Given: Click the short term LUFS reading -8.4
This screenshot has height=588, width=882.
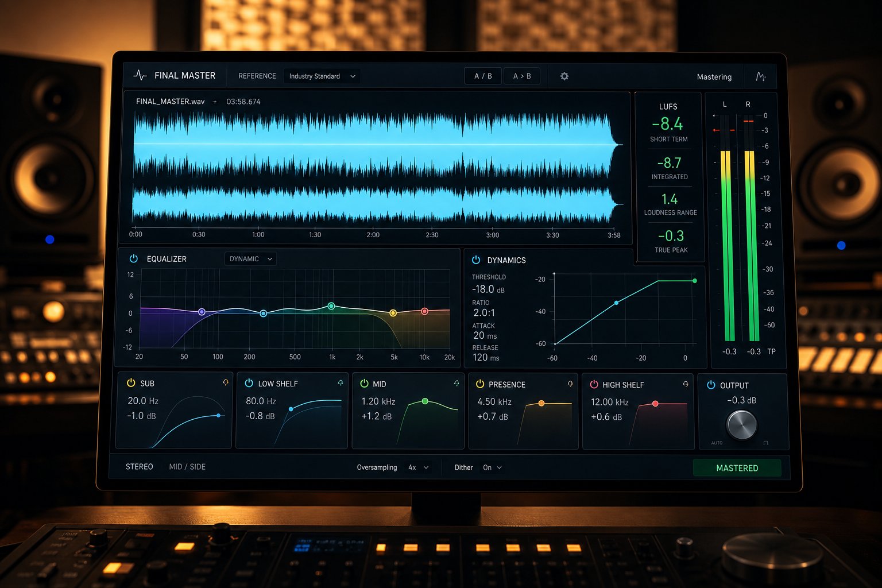Looking at the screenshot, I should pos(667,123).
